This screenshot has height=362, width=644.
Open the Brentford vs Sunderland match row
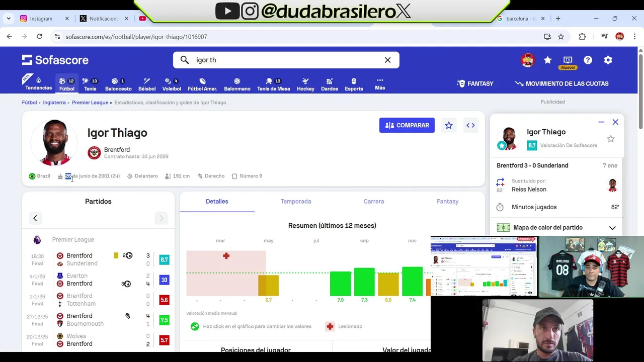pos(98,259)
